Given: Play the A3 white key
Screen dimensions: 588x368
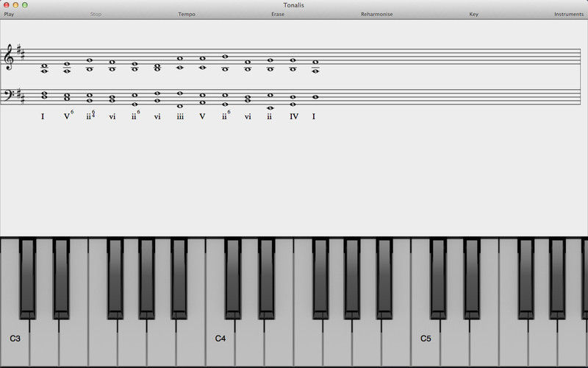Looking at the screenshot, I should [x=161, y=342].
